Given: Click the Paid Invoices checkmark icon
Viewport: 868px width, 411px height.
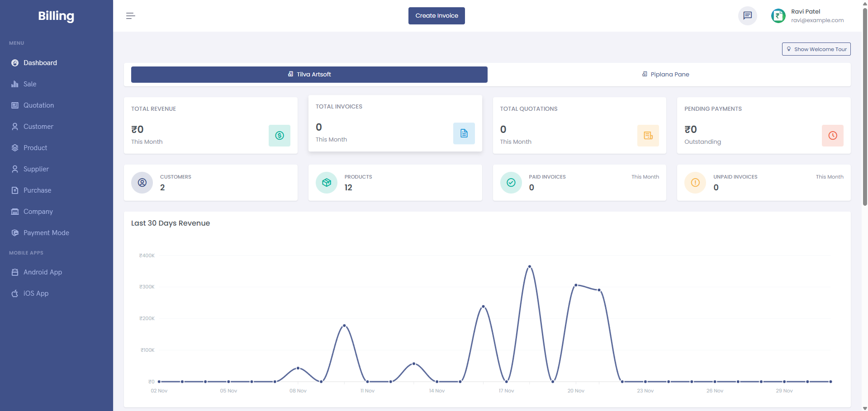Looking at the screenshot, I should (x=511, y=183).
